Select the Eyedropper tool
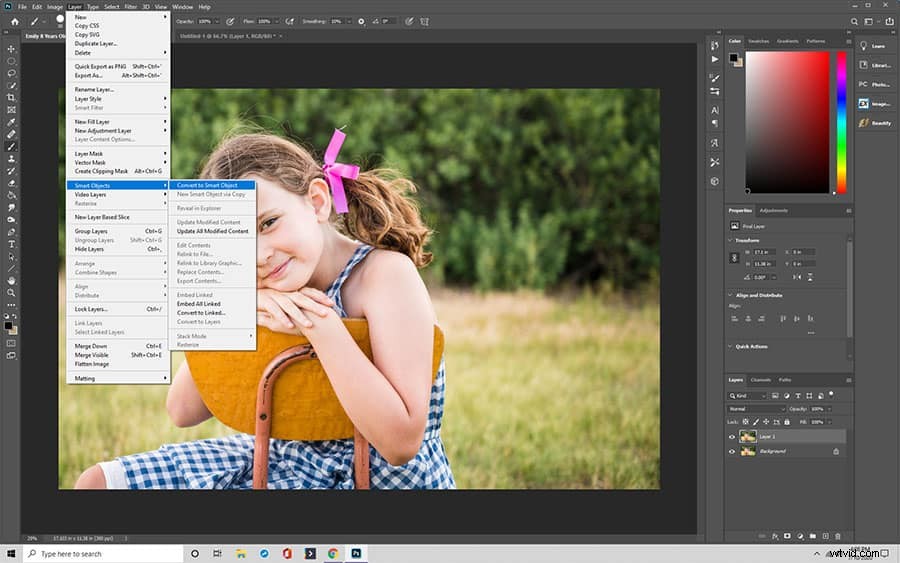Screen dimensions: 900x563 11,122
